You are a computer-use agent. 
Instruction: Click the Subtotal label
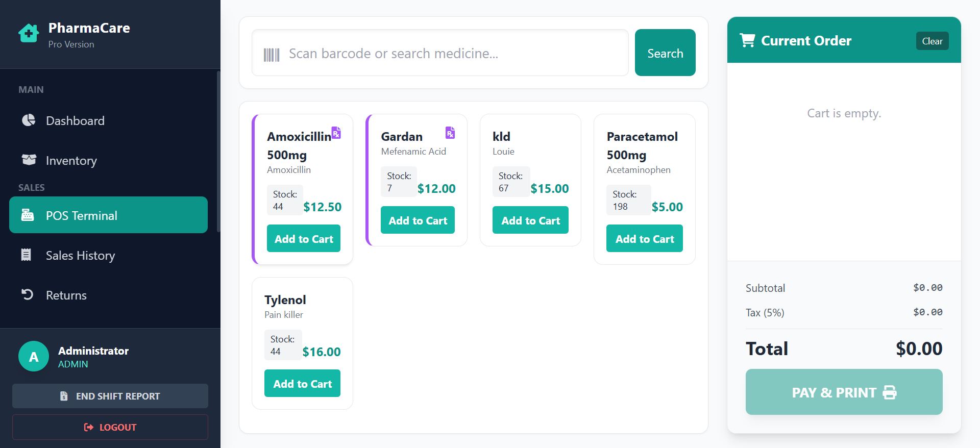(x=765, y=288)
